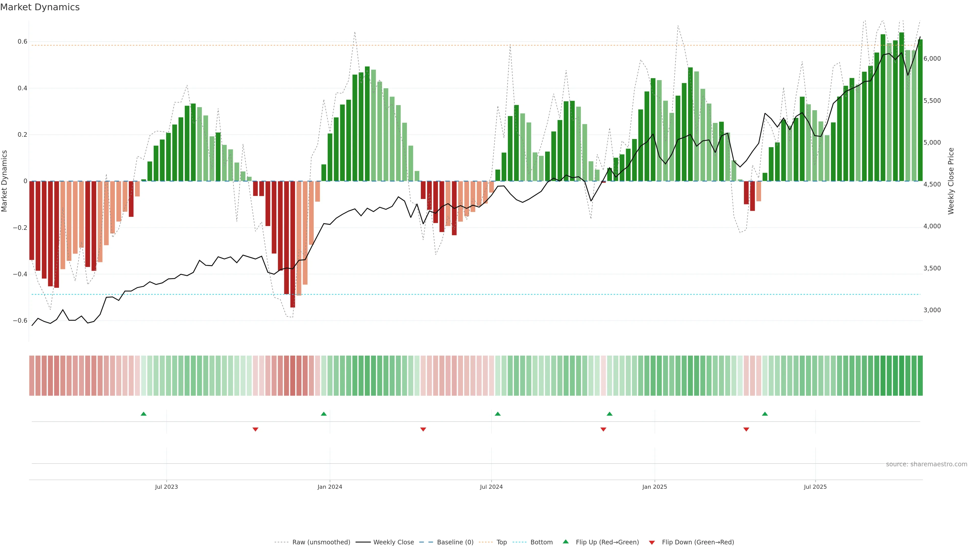Toggle Weekly Close series in legend

click(x=393, y=542)
